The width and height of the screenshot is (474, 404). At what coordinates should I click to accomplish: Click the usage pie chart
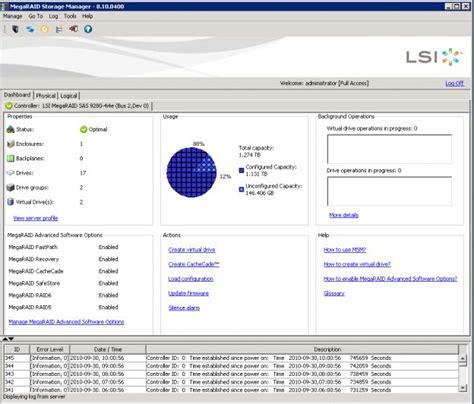pyautogui.click(x=191, y=172)
